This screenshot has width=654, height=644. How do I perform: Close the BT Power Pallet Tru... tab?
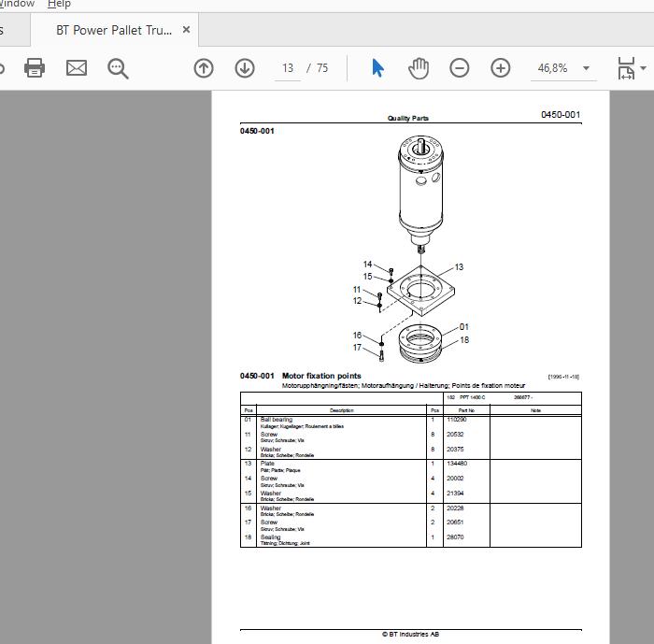pos(187,30)
